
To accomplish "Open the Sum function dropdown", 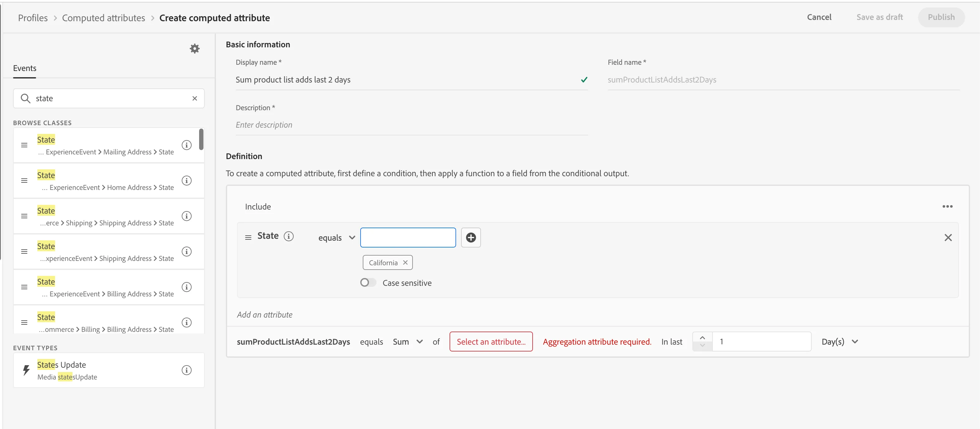I will [408, 342].
